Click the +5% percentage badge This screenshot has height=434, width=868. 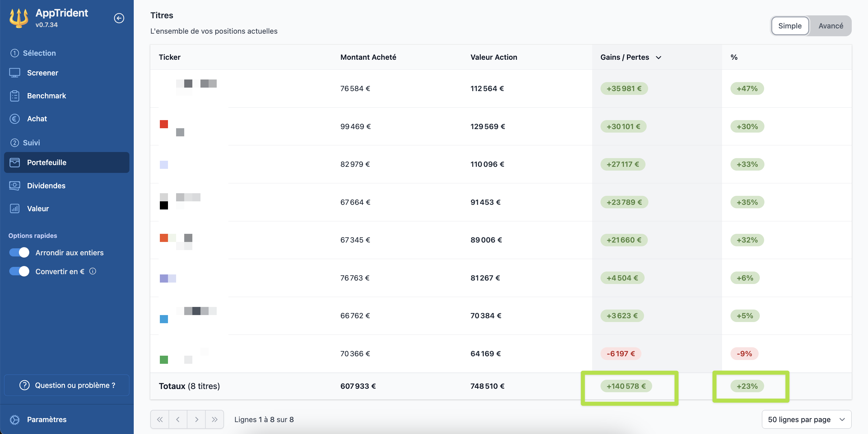point(745,316)
